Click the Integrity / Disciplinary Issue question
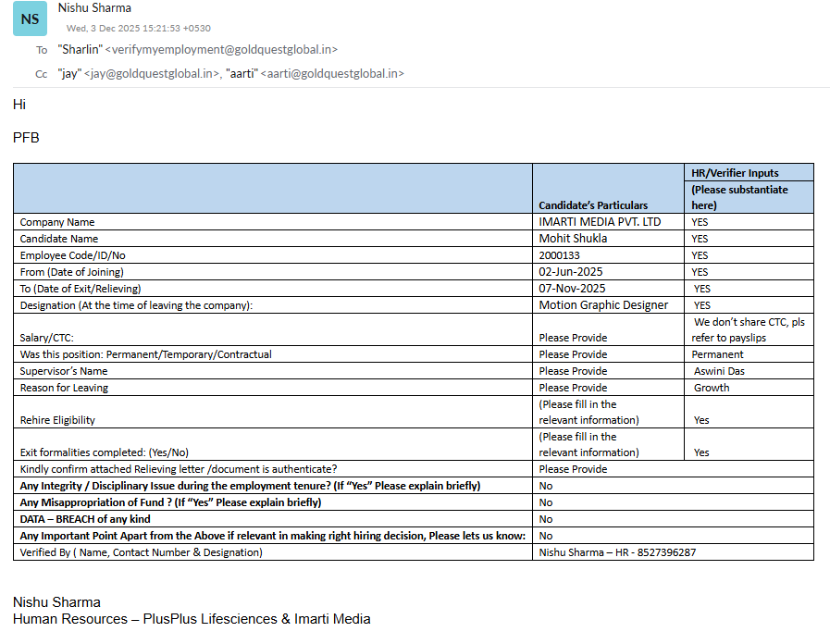The height and width of the screenshot is (644, 830). (x=250, y=486)
